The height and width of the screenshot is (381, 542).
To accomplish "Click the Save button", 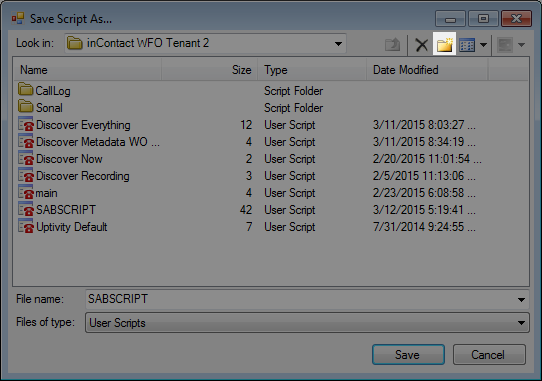I will (x=408, y=354).
